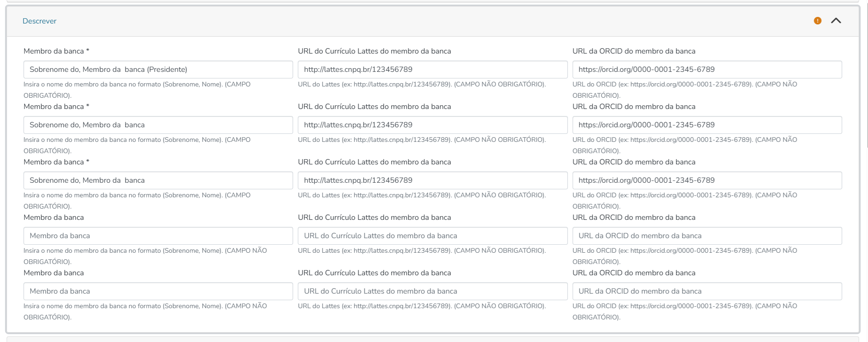Click the last row empty 'Membro da banca' field
This screenshot has height=342, width=868.
[x=158, y=291]
